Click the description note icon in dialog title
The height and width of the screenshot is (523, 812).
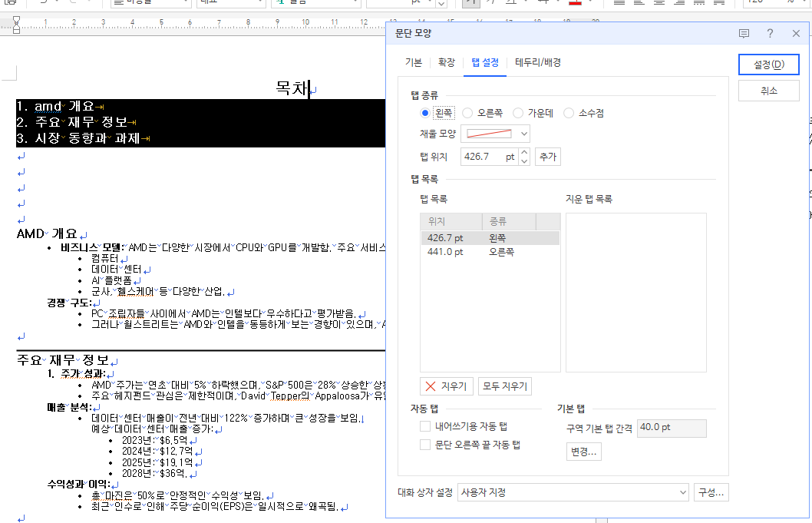coord(744,34)
